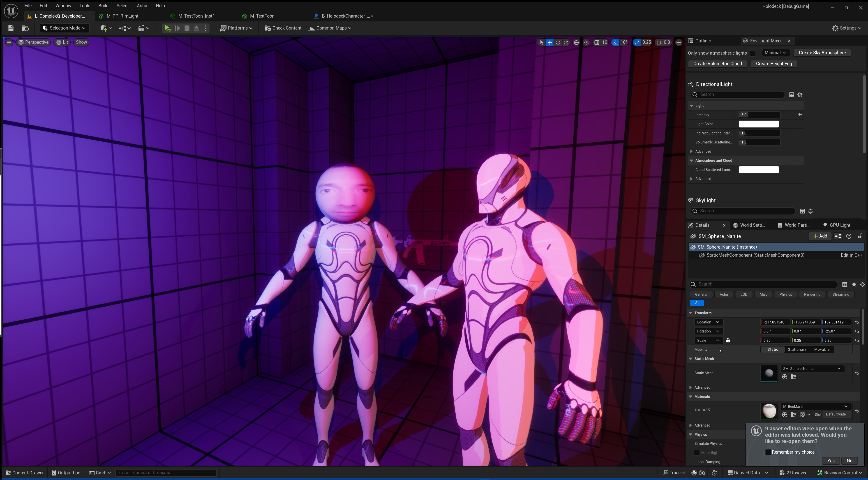Open the viewport hamburger options menu
This screenshot has height=480, width=868.
pyautogui.click(x=9, y=42)
